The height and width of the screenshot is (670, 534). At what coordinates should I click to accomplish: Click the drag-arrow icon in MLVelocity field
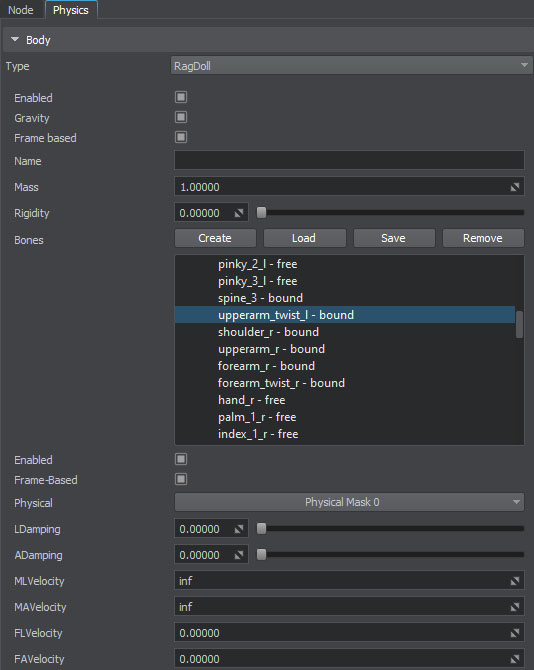(x=515, y=581)
